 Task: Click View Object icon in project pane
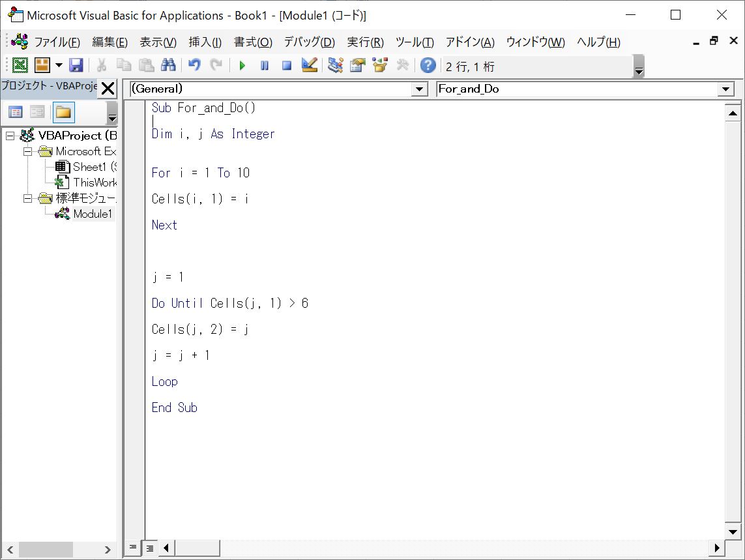pyautogui.click(x=37, y=112)
